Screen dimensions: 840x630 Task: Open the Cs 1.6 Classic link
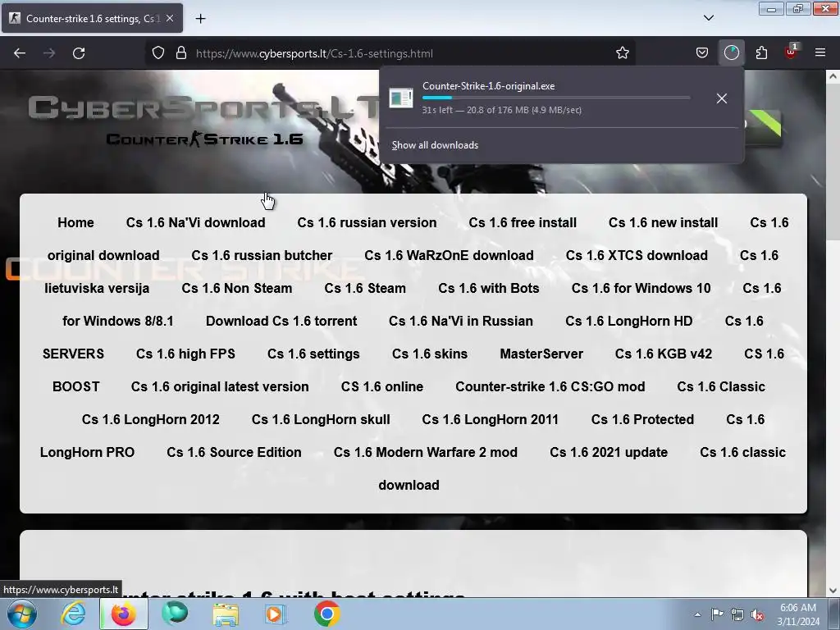[721, 387]
